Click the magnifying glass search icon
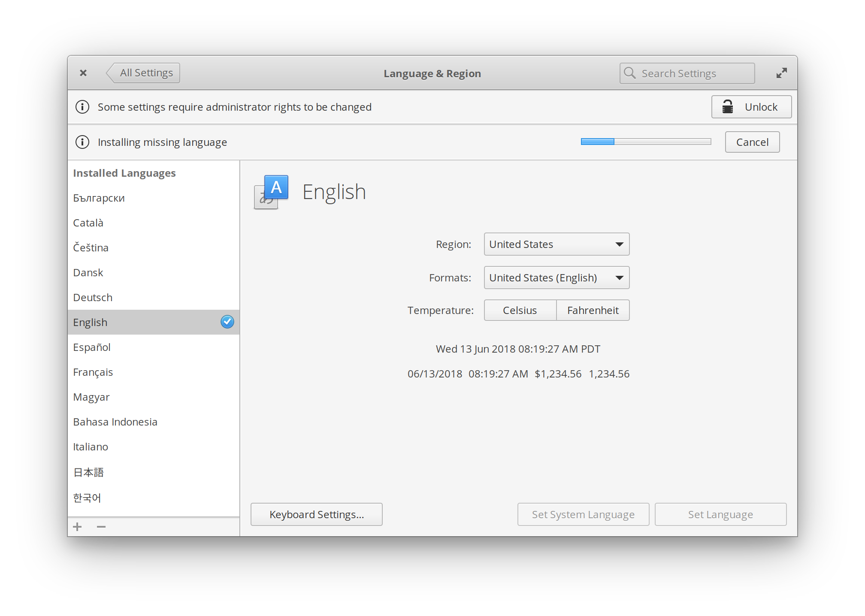Image resolution: width=865 pixels, height=616 pixels. pos(629,73)
